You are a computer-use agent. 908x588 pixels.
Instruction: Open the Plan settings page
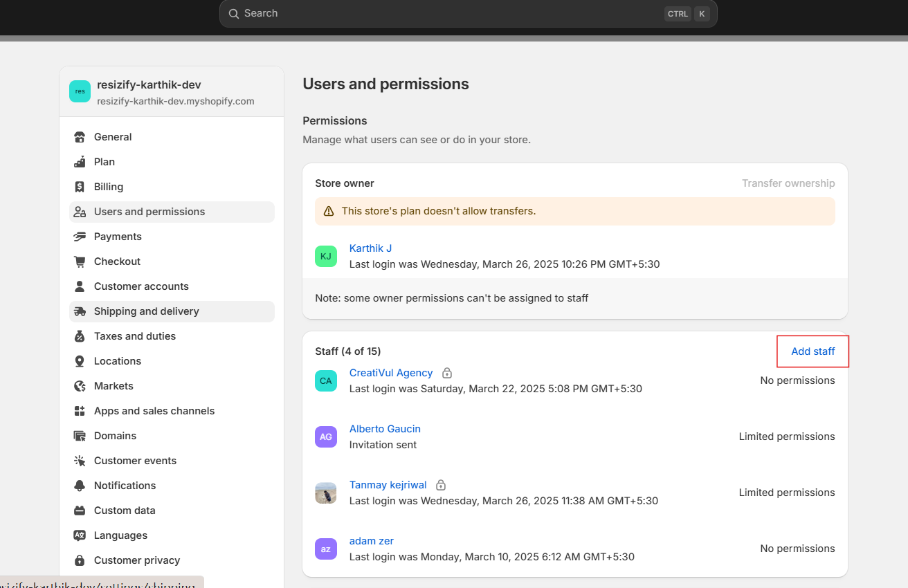click(x=105, y=162)
